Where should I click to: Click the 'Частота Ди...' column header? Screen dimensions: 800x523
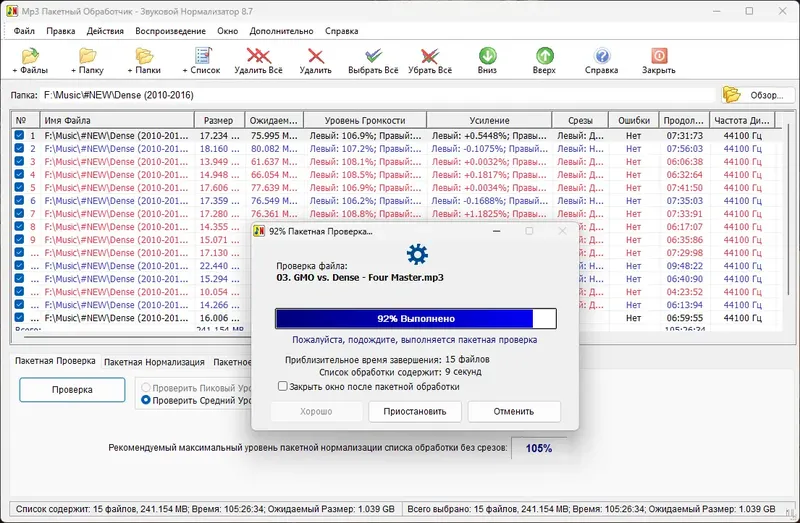point(742,120)
